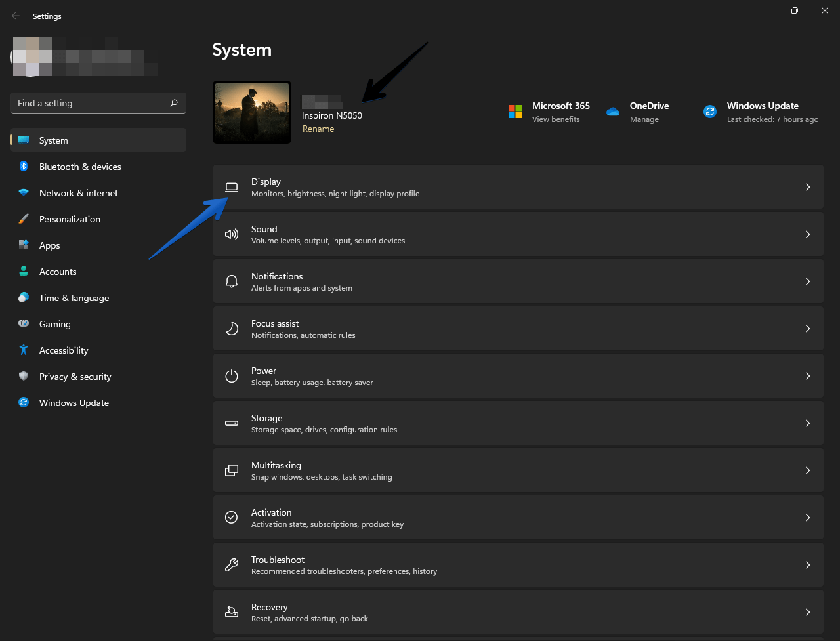Expand the Recovery row chevron

click(x=808, y=612)
